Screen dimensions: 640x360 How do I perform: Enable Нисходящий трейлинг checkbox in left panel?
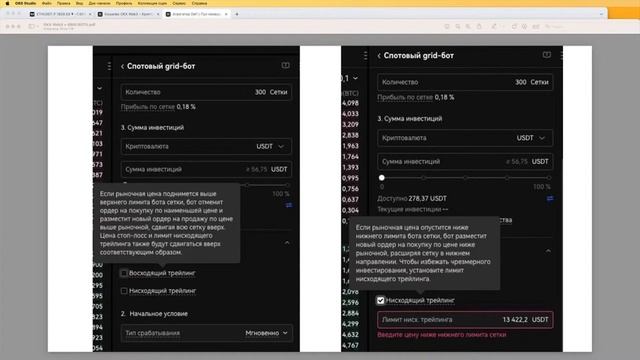(x=124, y=291)
